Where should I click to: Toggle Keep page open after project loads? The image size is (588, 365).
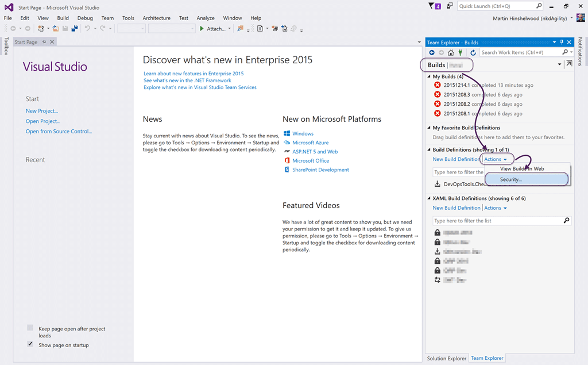tap(30, 328)
